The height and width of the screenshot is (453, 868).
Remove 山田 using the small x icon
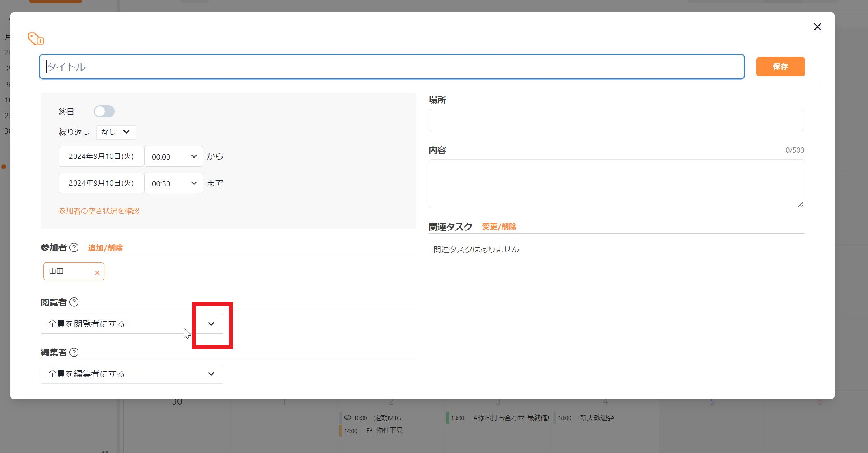click(x=97, y=273)
